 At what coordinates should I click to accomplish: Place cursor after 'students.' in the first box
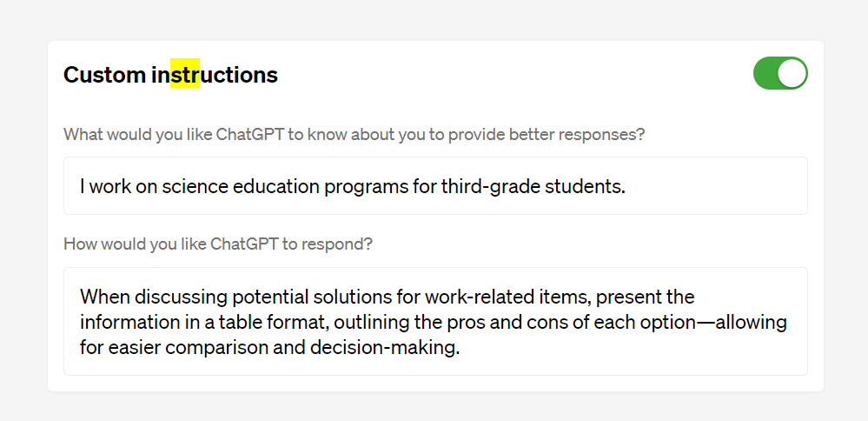(626, 187)
